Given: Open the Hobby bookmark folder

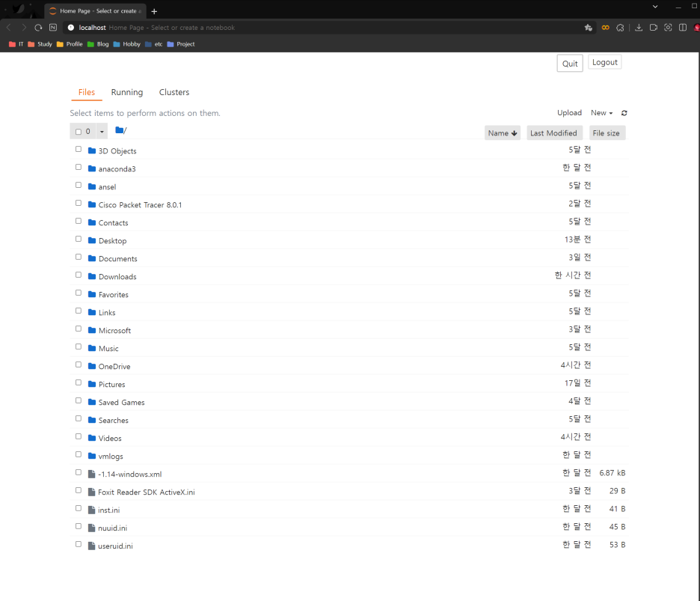Looking at the screenshot, I should click(x=127, y=44).
